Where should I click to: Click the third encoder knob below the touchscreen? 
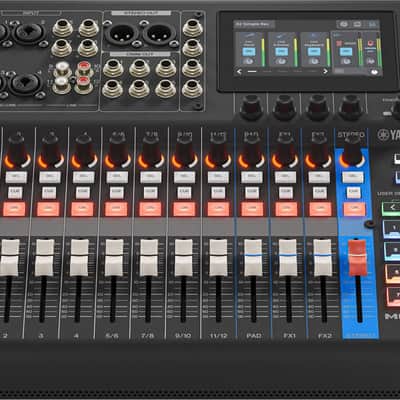click(318, 107)
